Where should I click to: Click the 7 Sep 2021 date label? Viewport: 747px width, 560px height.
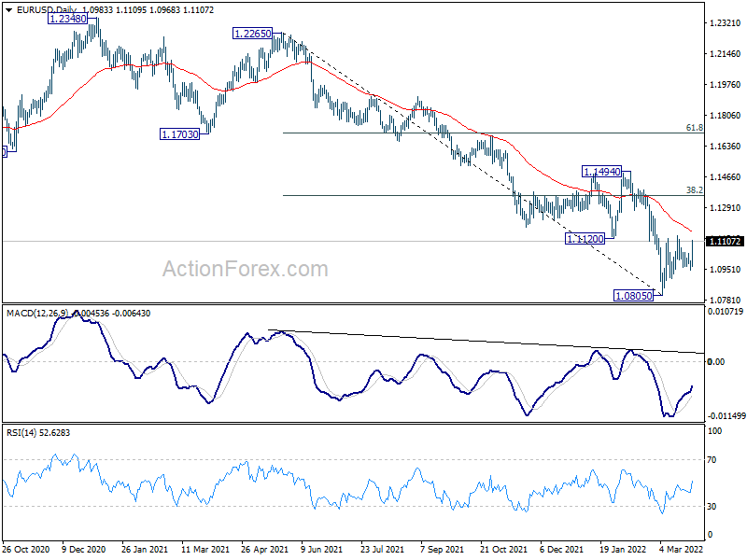pyautogui.click(x=442, y=550)
